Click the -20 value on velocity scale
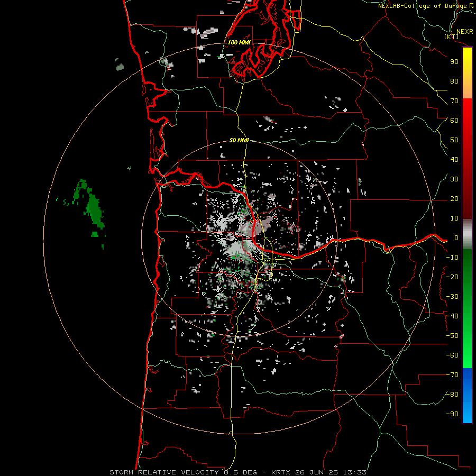Viewport: 476px width, 476px height. click(452, 277)
